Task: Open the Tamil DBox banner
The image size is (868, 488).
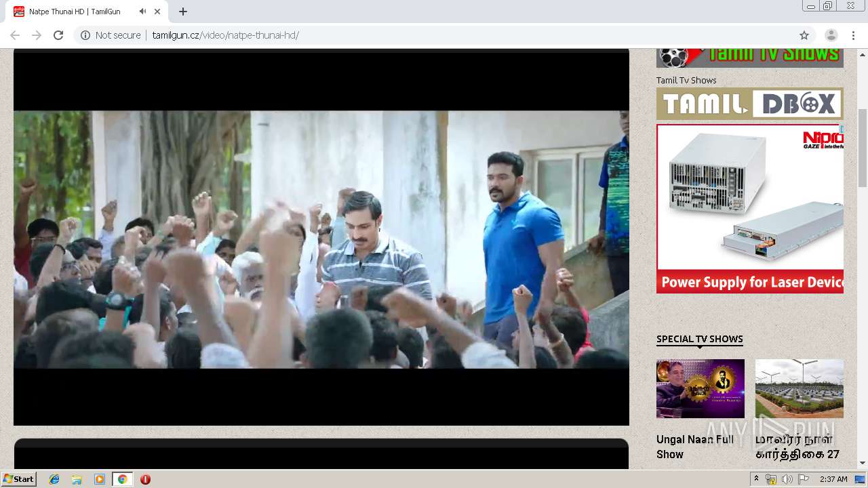Action: pos(750,104)
